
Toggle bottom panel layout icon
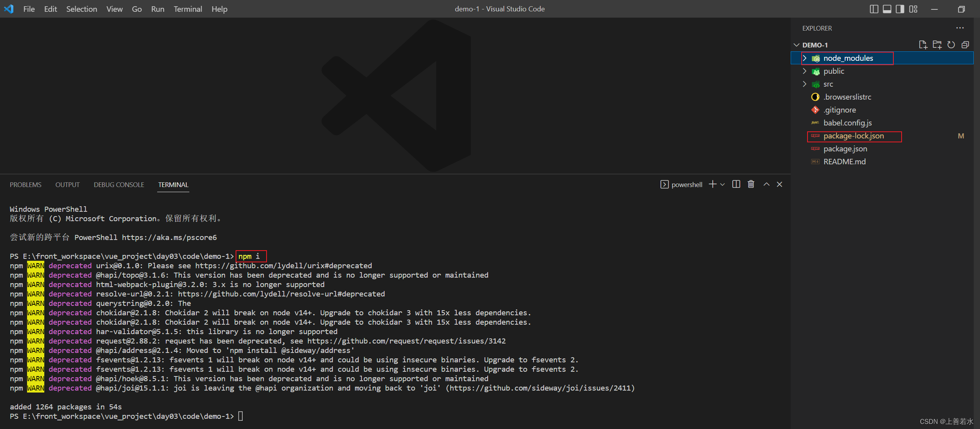(x=887, y=9)
